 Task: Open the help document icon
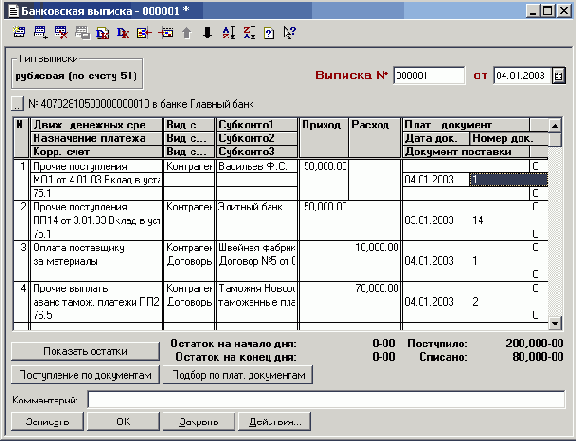pos(269,33)
